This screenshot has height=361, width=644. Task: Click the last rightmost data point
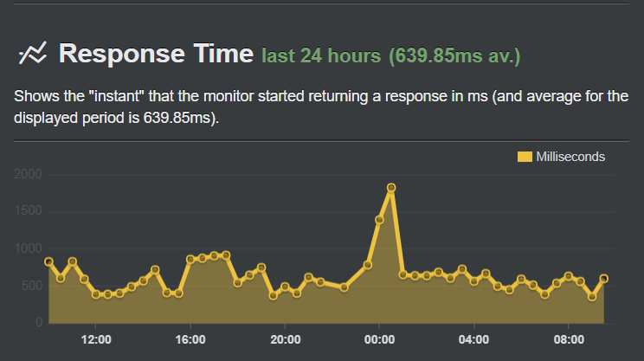(604, 278)
